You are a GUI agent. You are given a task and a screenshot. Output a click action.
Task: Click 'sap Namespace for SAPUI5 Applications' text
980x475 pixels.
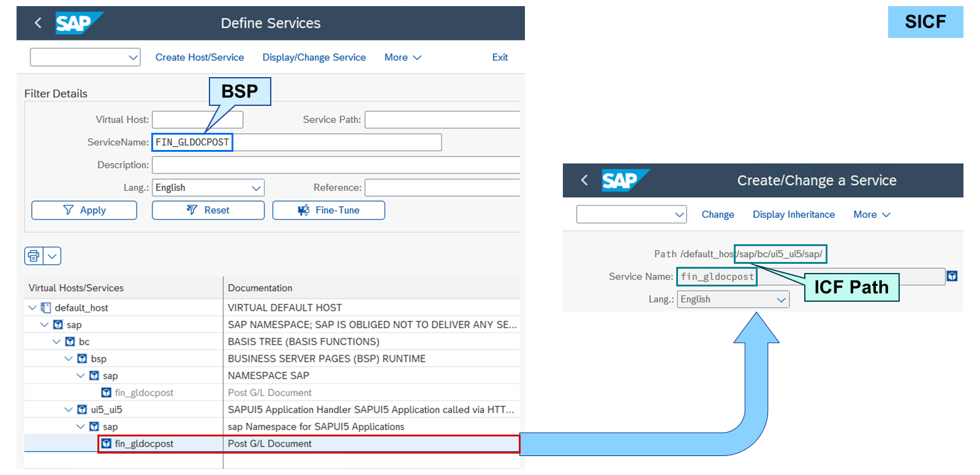316,427
